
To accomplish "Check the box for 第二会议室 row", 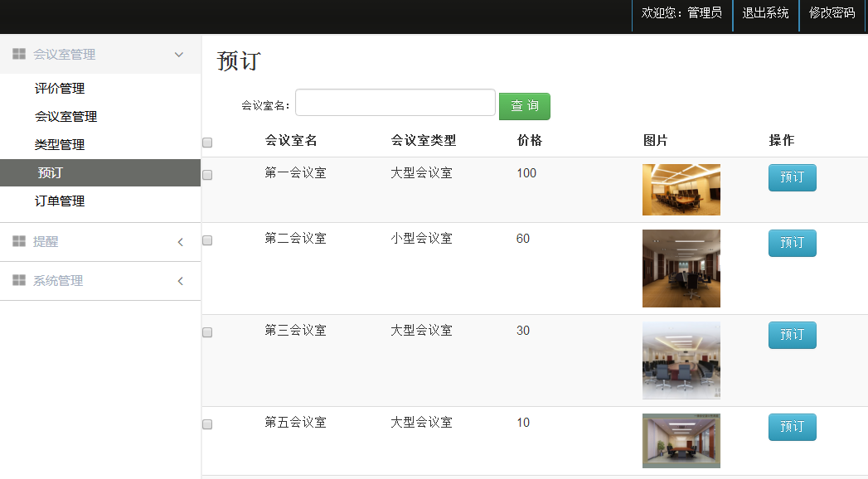I will 207,240.
